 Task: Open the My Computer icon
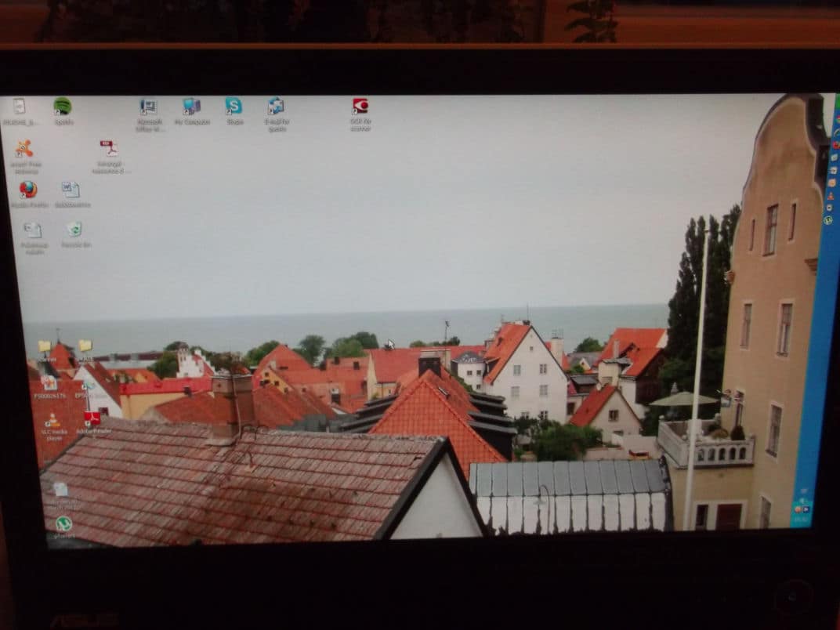(x=191, y=107)
